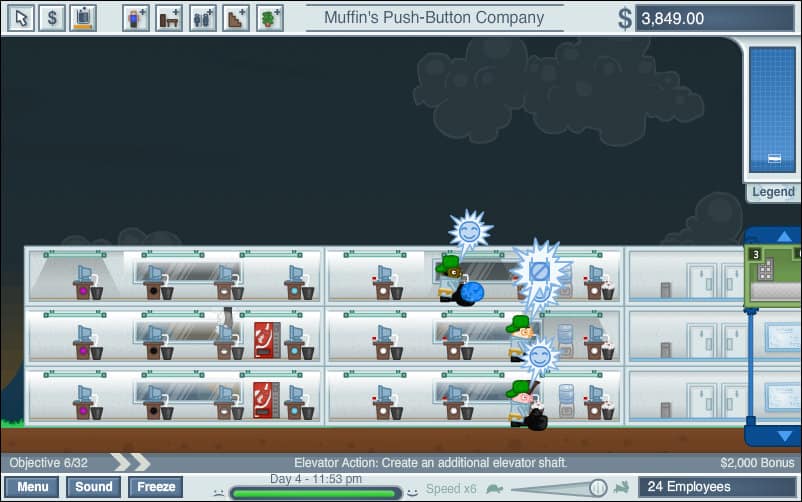Click the happy face morale icon

point(412,493)
